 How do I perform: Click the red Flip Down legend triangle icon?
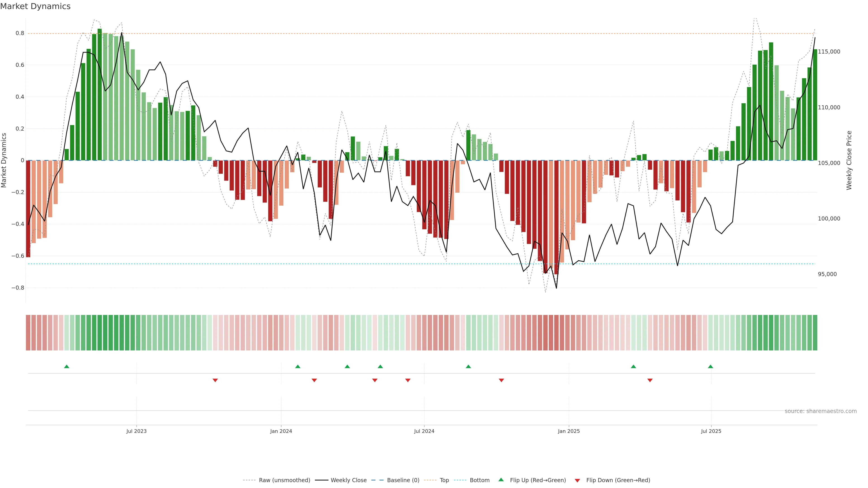point(577,481)
